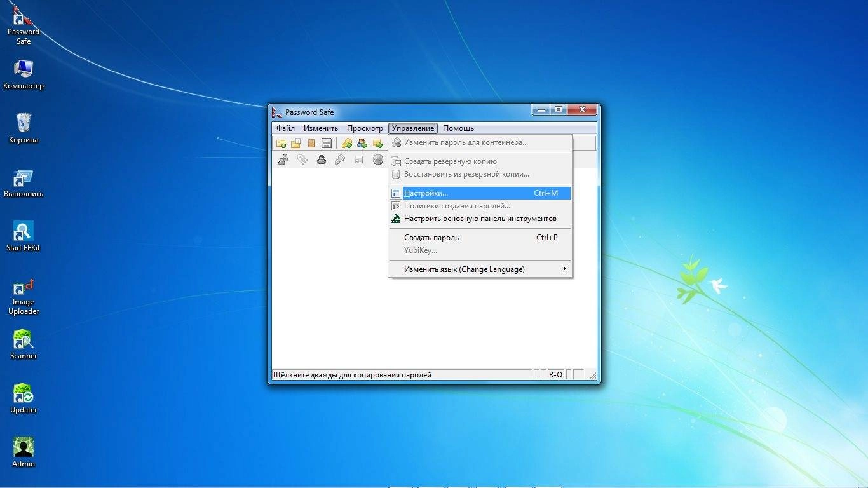Click the password key icon in drag bar
Viewport: 868px width, 488px height.
click(x=340, y=159)
